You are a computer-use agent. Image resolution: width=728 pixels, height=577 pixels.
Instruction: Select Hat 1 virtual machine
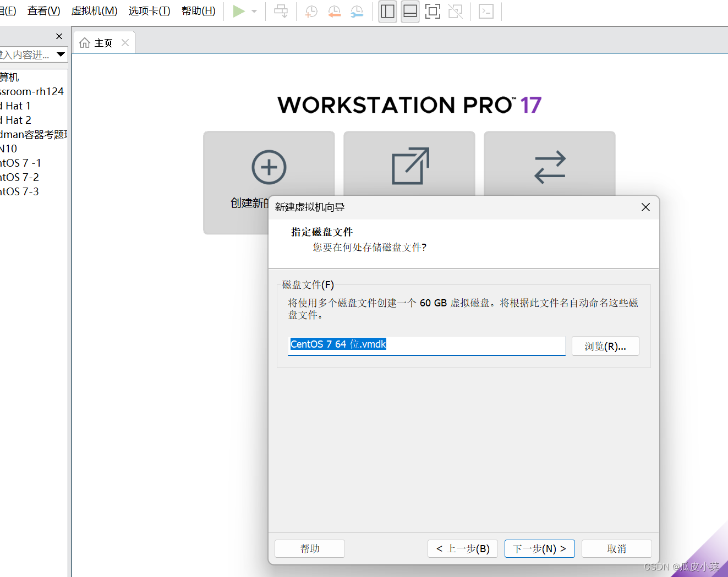point(15,106)
